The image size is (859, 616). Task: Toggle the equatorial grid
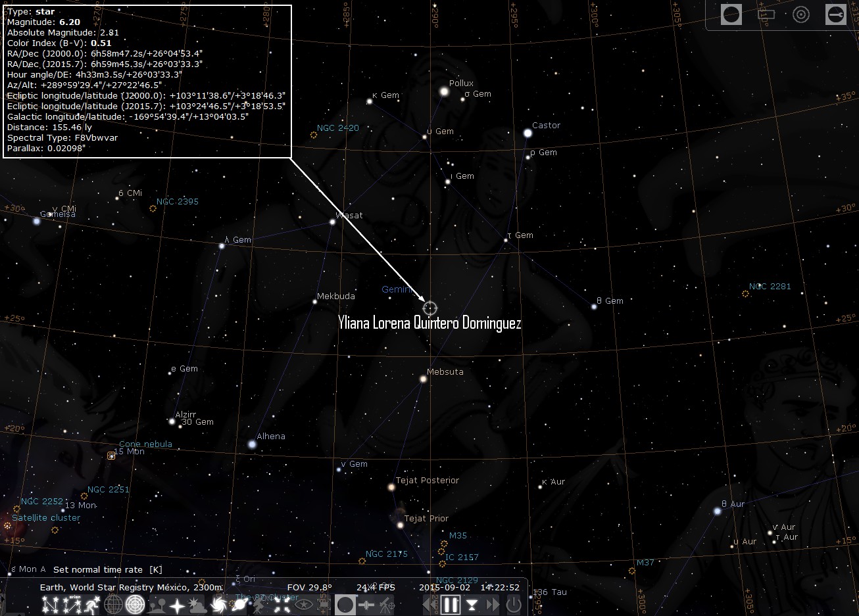point(113,605)
